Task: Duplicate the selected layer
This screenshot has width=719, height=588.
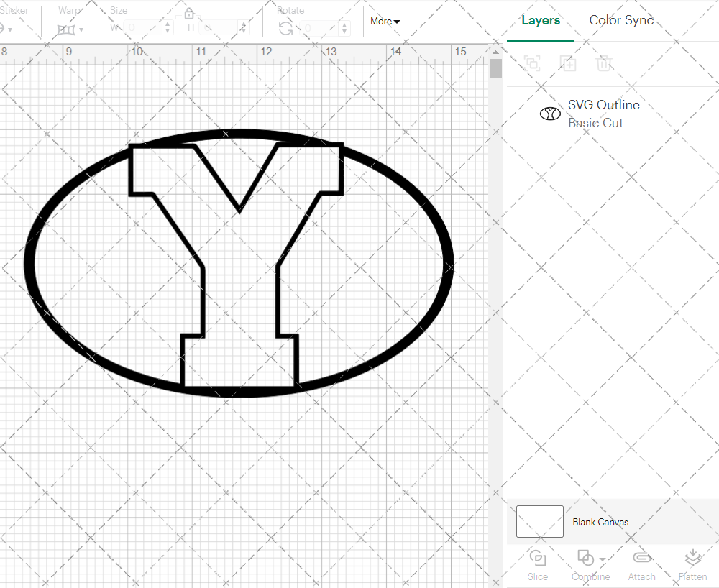Action: pyautogui.click(x=568, y=63)
